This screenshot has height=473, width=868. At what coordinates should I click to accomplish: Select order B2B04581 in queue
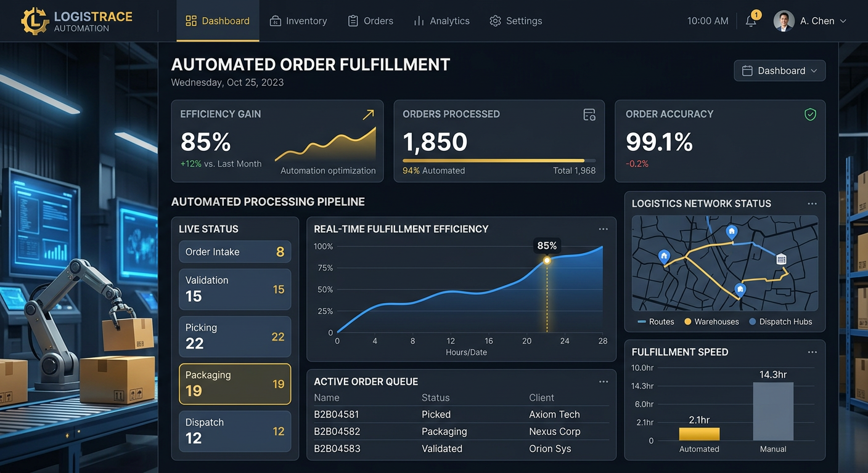(461, 414)
